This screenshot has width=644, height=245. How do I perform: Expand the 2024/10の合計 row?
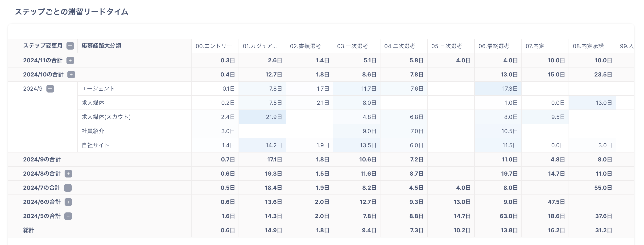tap(71, 75)
